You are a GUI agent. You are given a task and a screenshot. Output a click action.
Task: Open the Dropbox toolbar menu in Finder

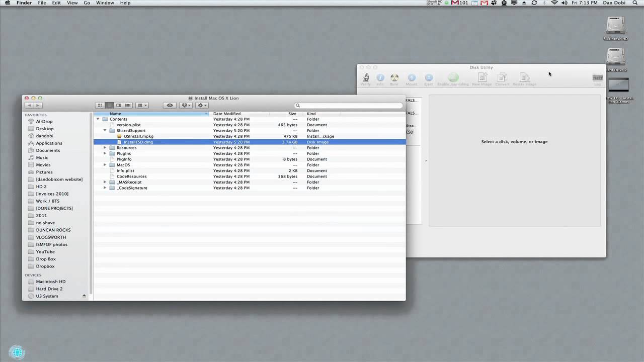tap(186, 105)
